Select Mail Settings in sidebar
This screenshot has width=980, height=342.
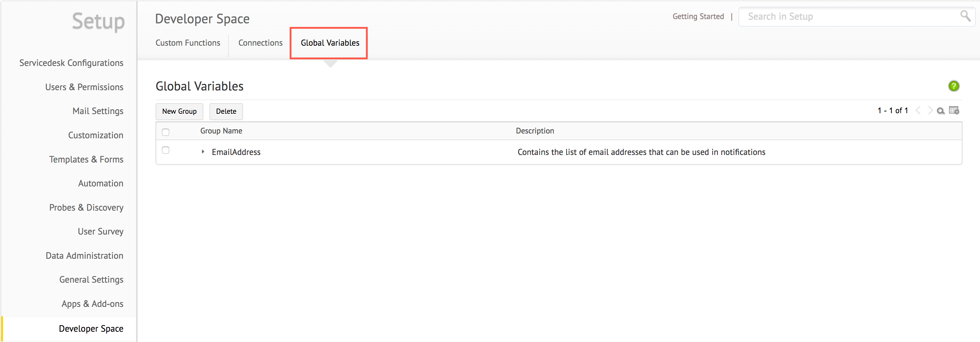(98, 111)
